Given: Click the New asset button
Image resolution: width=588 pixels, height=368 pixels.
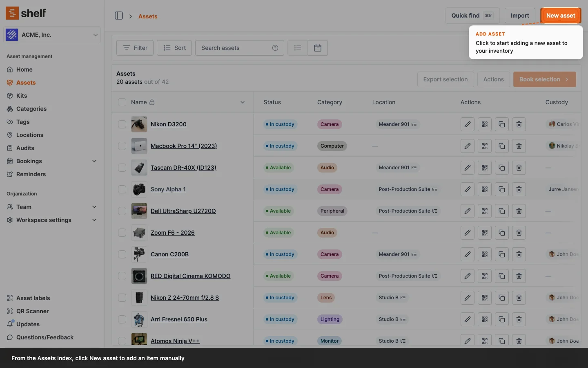Looking at the screenshot, I should [560, 16].
